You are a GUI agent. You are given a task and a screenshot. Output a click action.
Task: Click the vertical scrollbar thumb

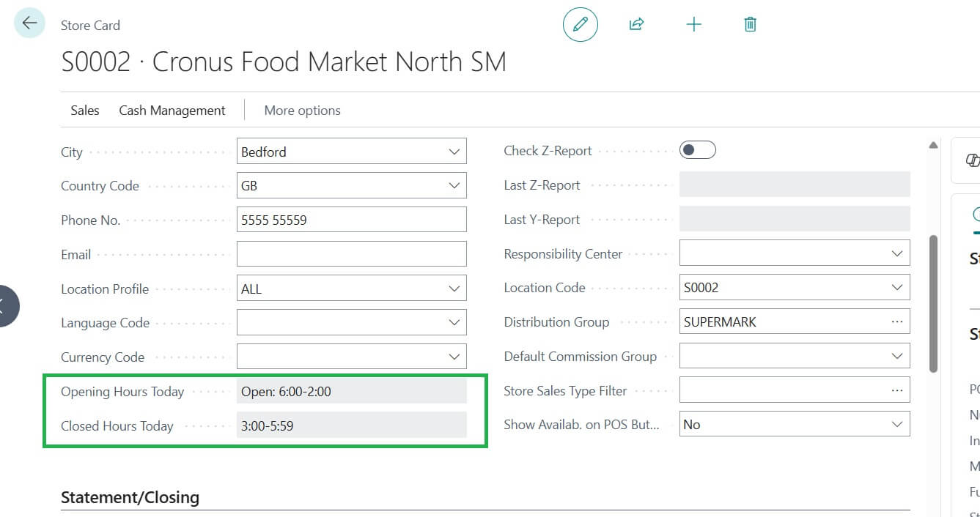933,303
